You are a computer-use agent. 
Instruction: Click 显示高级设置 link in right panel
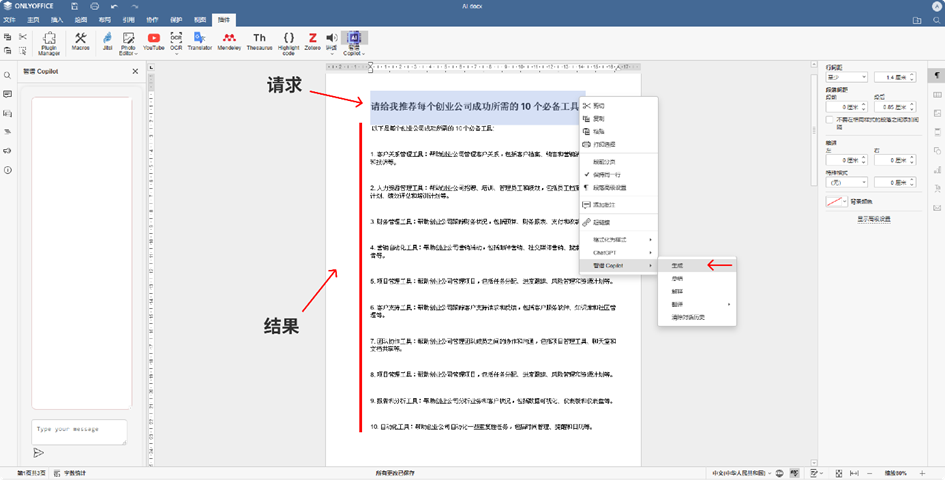click(874, 219)
